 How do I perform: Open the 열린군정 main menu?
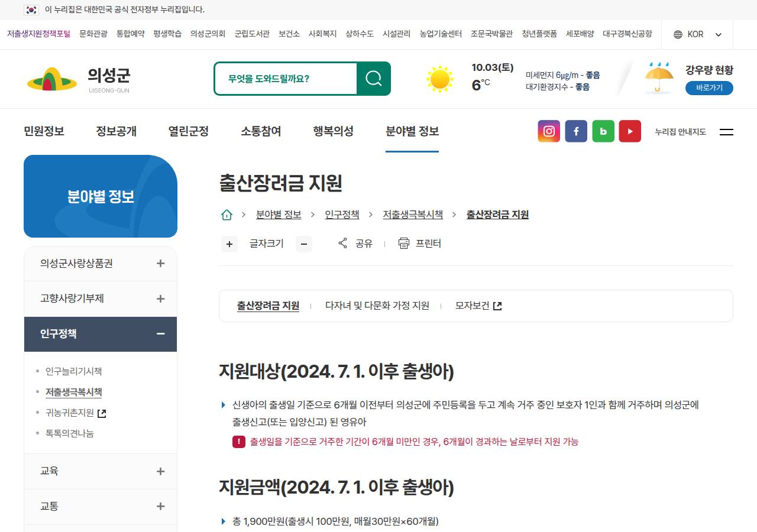coord(189,131)
